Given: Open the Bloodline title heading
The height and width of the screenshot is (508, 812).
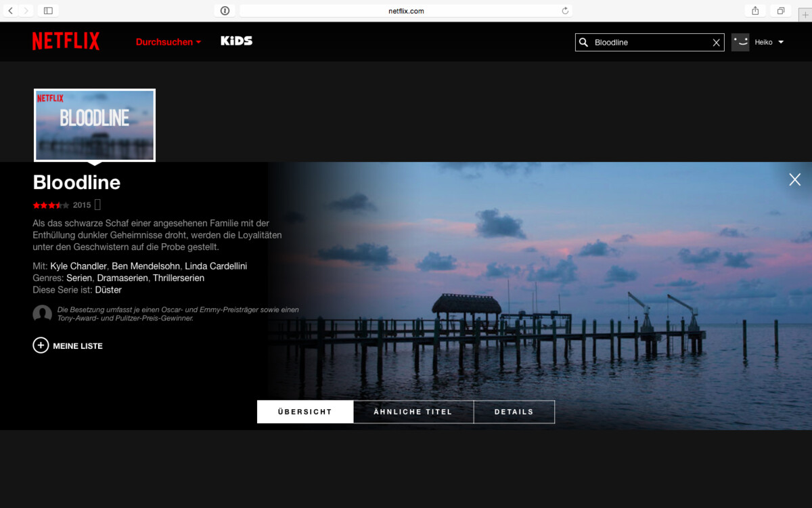Looking at the screenshot, I should click(x=76, y=182).
